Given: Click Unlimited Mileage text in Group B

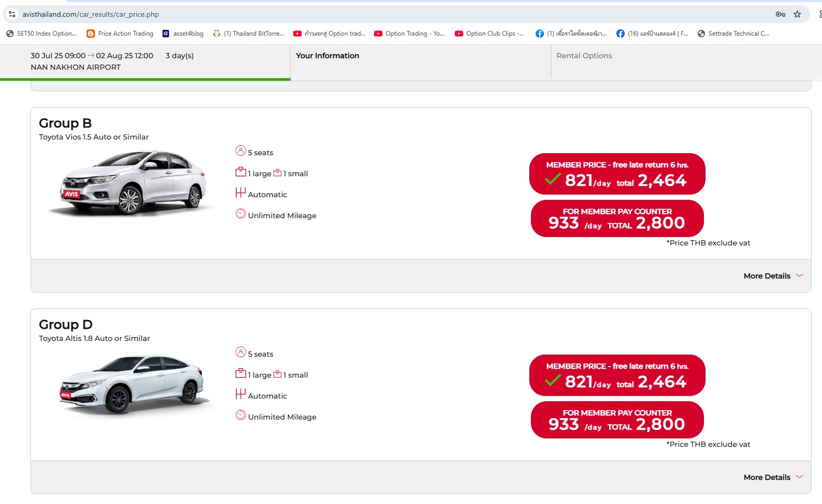Looking at the screenshot, I should click(282, 216).
